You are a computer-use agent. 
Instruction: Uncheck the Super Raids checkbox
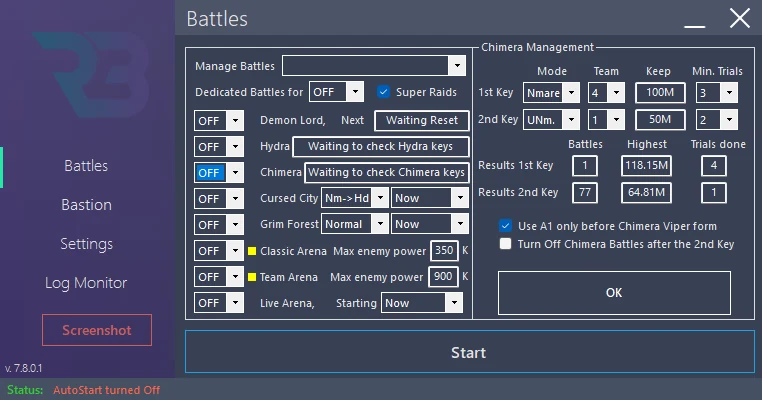pos(383,92)
